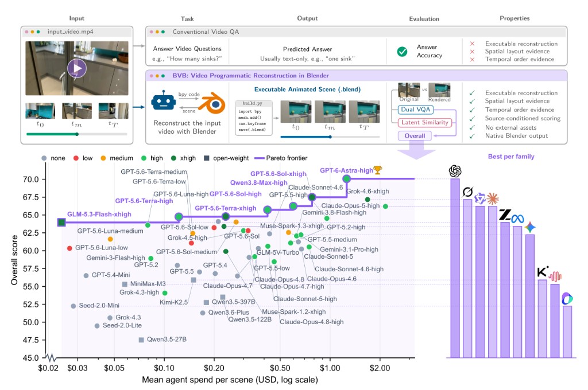The height and width of the screenshot is (390, 588).
Task: Click the 'GPT-6-Astra-high' label
Action: tap(346, 170)
